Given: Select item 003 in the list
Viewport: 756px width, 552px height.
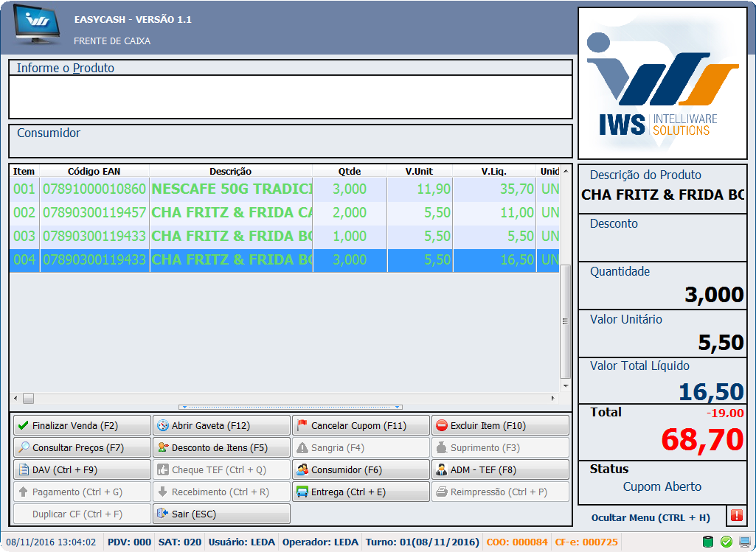Looking at the screenshot, I should (x=285, y=236).
